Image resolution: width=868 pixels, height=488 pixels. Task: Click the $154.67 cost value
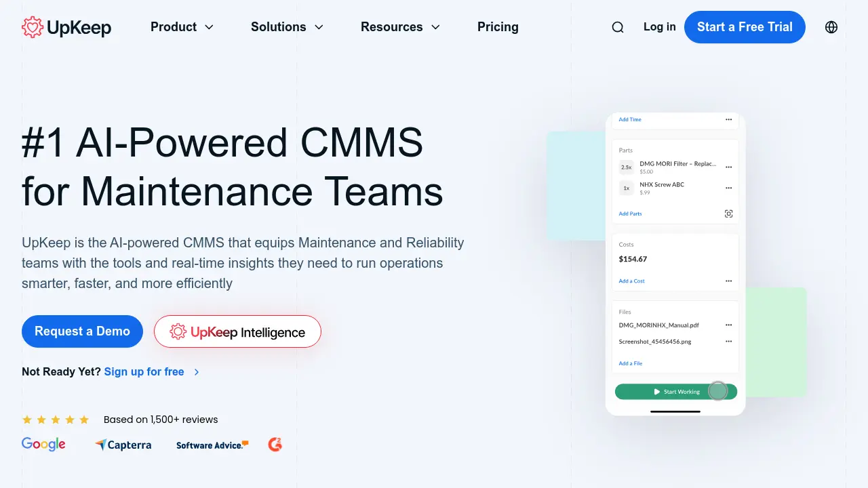tap(633, 259)
